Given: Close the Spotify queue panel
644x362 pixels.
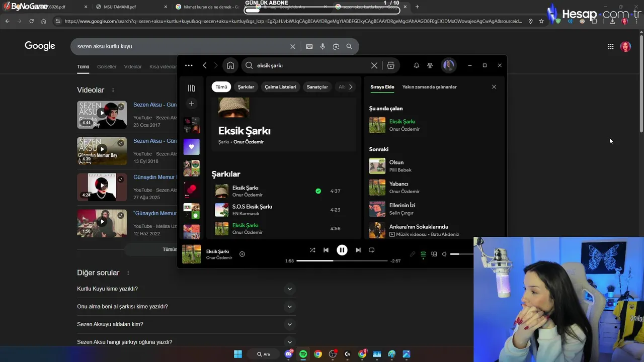Looking at the screenshot, I should [x=494, y=87].
